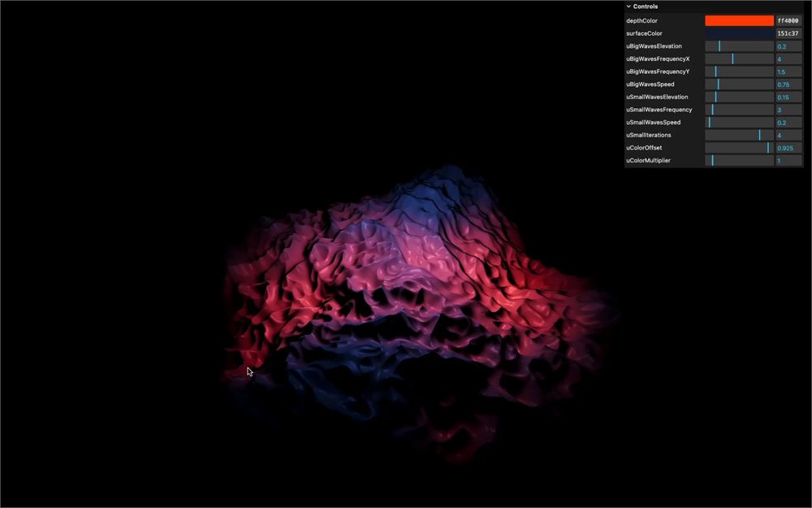The image size is (812, 508).
Task: Open the depthColor orange swatch
Action: 739,21
